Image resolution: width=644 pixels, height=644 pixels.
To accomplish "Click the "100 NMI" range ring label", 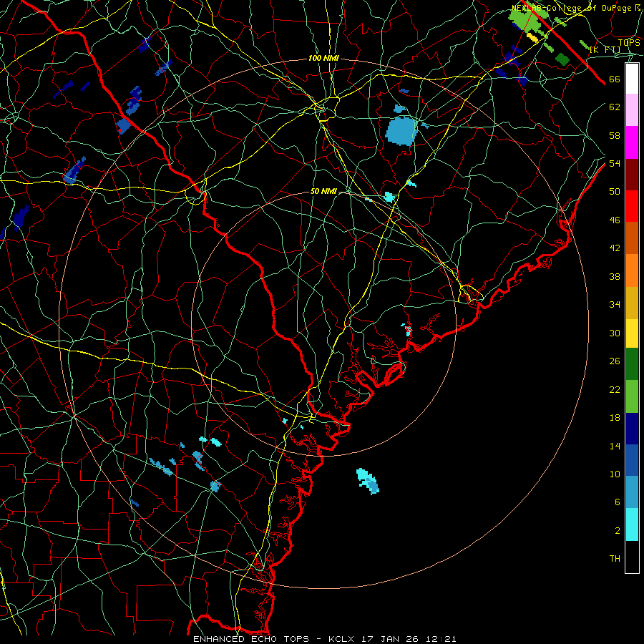I will (x=323, y=59).
